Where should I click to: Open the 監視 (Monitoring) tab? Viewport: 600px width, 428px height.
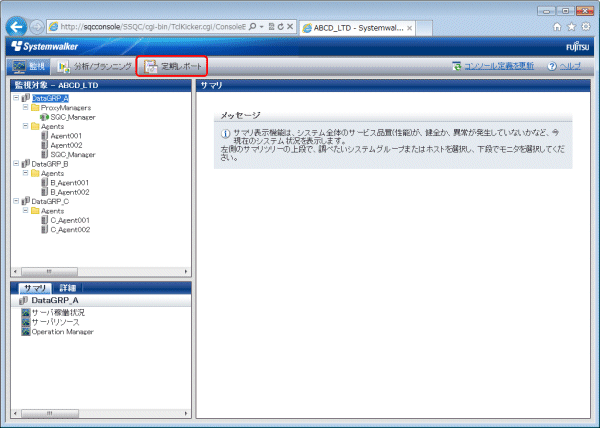[x=29, y=67]
